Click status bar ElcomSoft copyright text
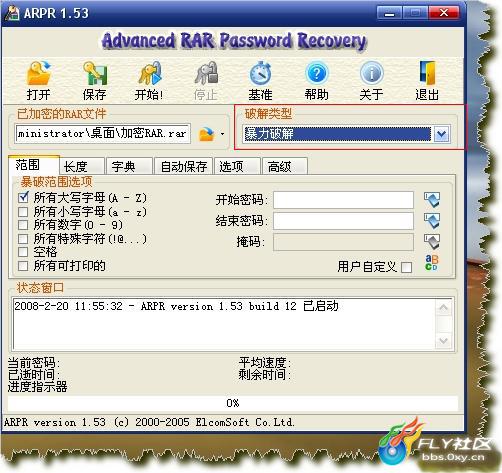This screenshot has height=473, width=502. (149, 422)
